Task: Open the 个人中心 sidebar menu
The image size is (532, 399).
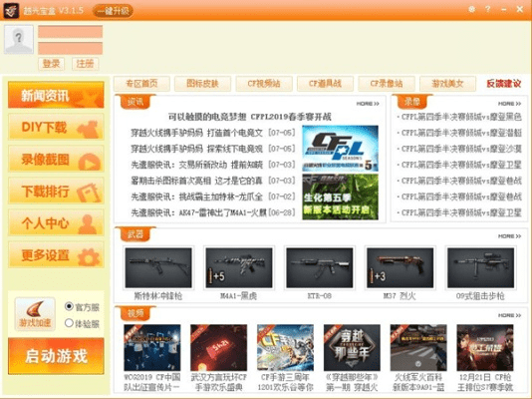Action: pos(56,222)
